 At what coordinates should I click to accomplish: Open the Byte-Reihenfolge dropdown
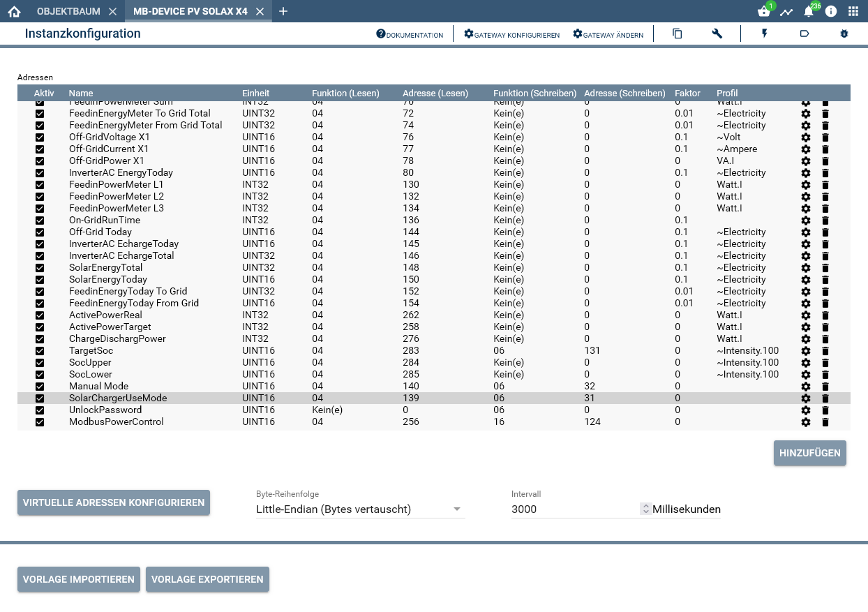[359, 509]
